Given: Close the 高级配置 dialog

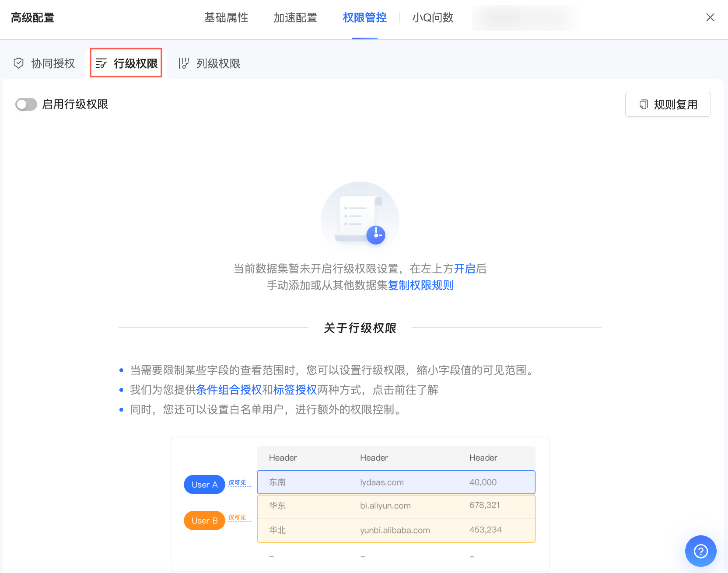Looking at the screenshot, I should 710,17.
